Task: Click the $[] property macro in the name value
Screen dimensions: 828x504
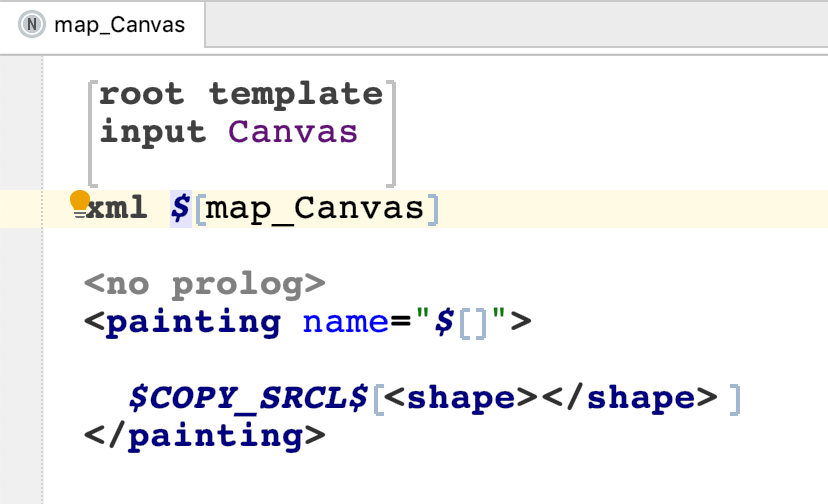Action: [x=460, y=322]
